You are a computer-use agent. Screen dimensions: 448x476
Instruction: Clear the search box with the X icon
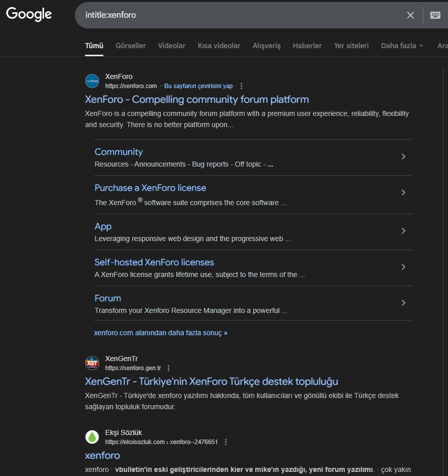(411, 15)
